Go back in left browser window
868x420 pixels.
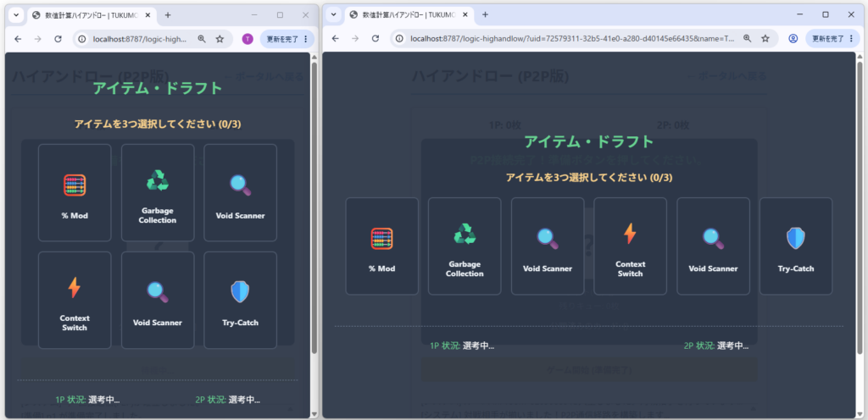coord(18,39)
